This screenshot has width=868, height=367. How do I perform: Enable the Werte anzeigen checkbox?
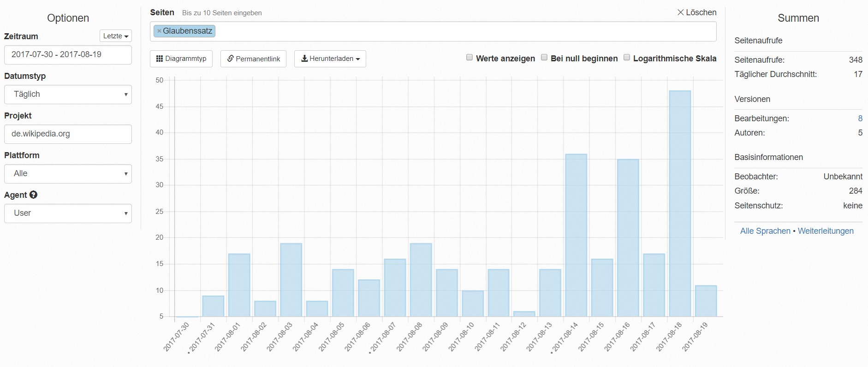[x=470, y=58]
